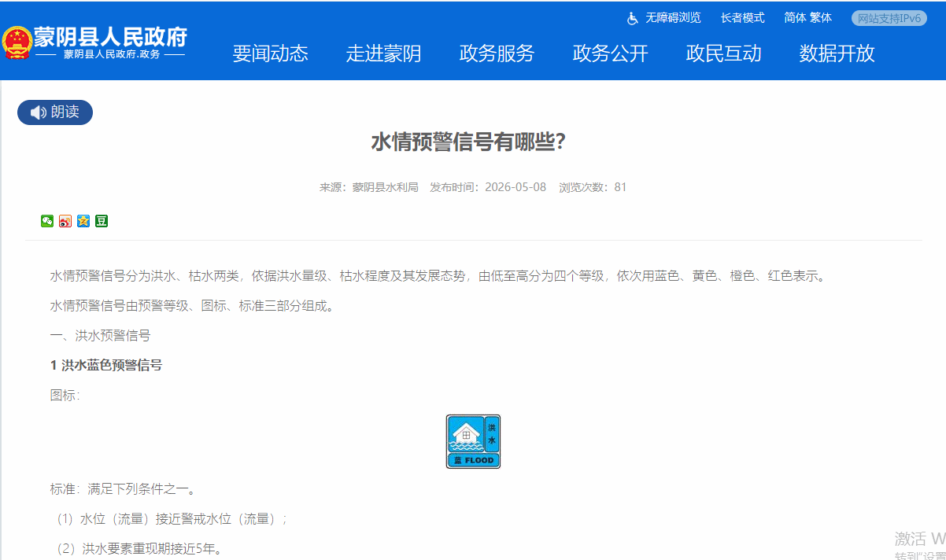Image resolution: width=946 pixels, height=560 pixels.
Task: Switch text to 简体 simplified
Action: (x=794, y=18)
